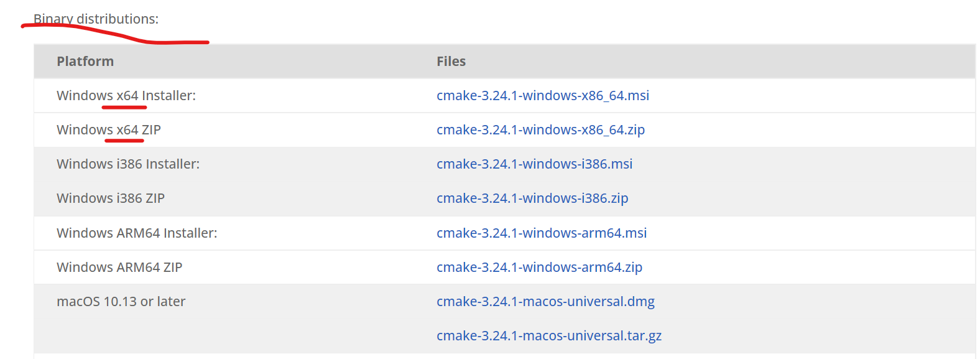Viewport: 980px width, 359px height.
Task: Download the cmake-3.24.1-windows-i386.zip archive
Action: [532, 198]
